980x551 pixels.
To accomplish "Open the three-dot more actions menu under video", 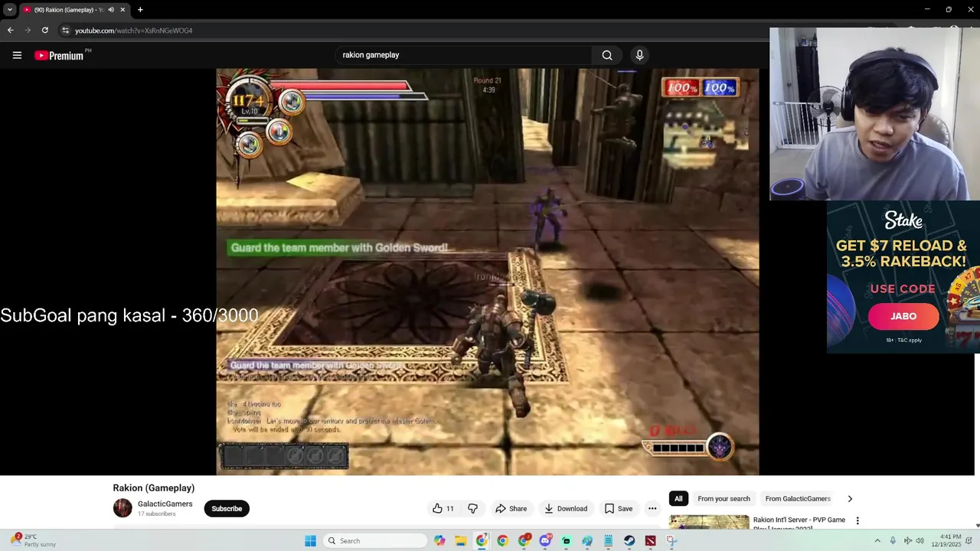I will tap(652, 508).
